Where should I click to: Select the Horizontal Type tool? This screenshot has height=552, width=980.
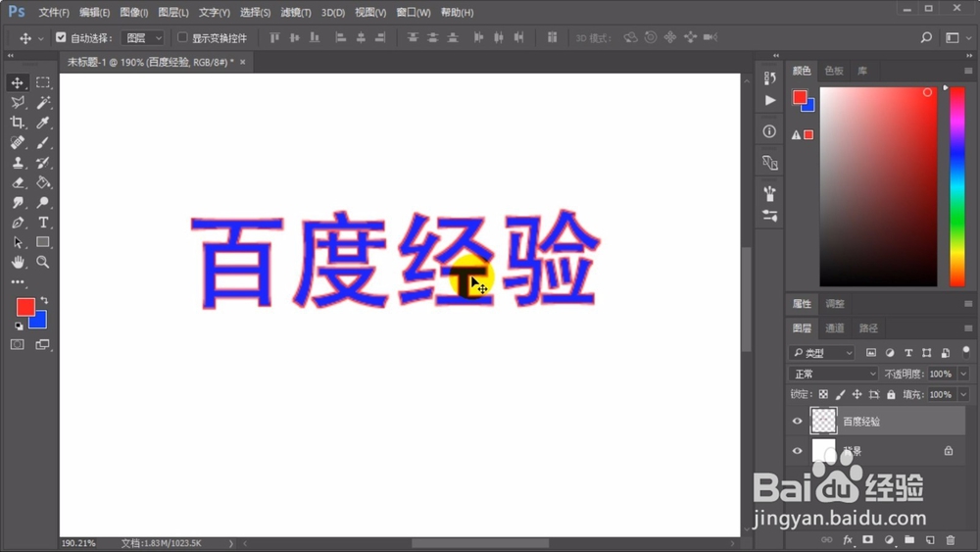tap(42, 223)
